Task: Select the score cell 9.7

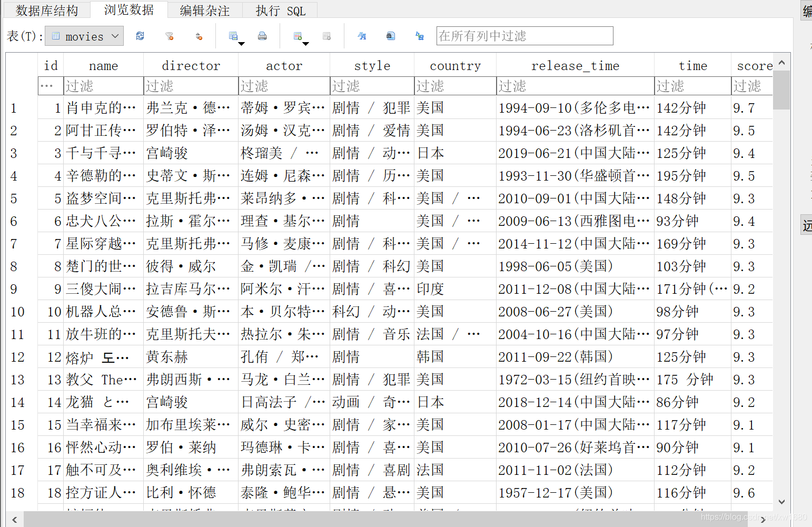Action: click(752, 108)
